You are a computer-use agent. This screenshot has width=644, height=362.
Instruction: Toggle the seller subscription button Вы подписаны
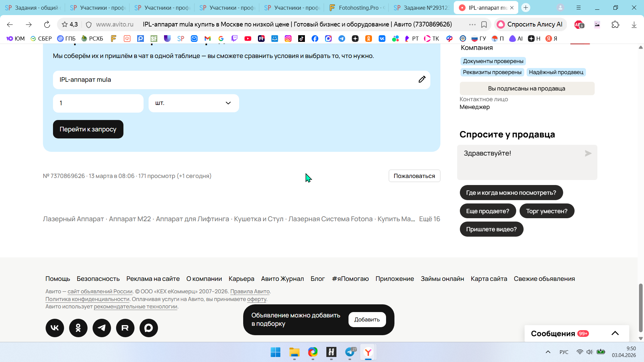[x=527, y=88]
